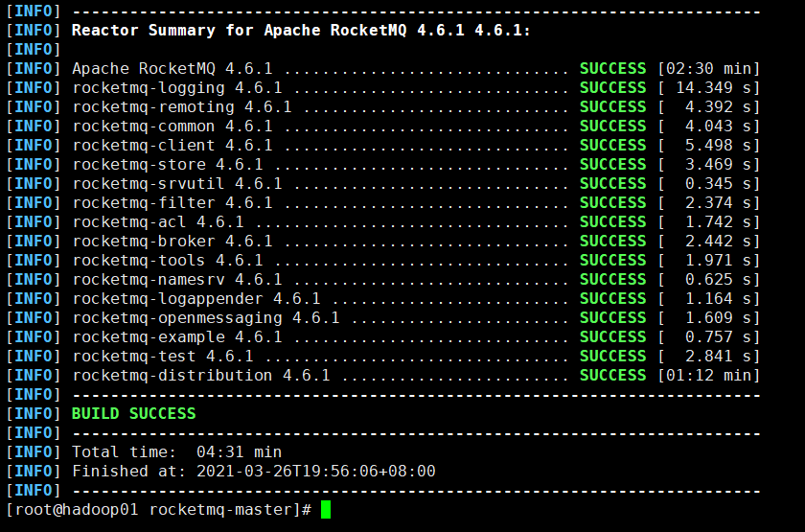This screenshot has width=805, height=532.
Task: Click the 'rocketmq-broker 4.6.1' text
Action: tap(172, 242)
